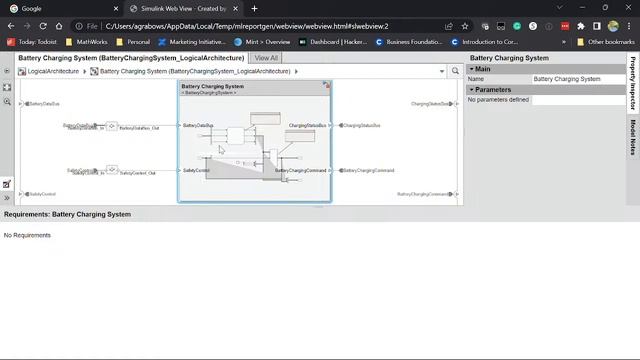This screenshot has height=360, width=640.
Task: Bookmark this page with star icon
Action: pyautogui.click(x=464, y=26)
